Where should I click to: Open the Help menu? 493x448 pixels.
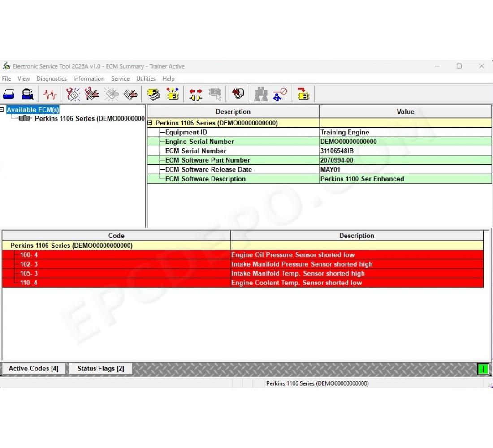click(168, 78)
